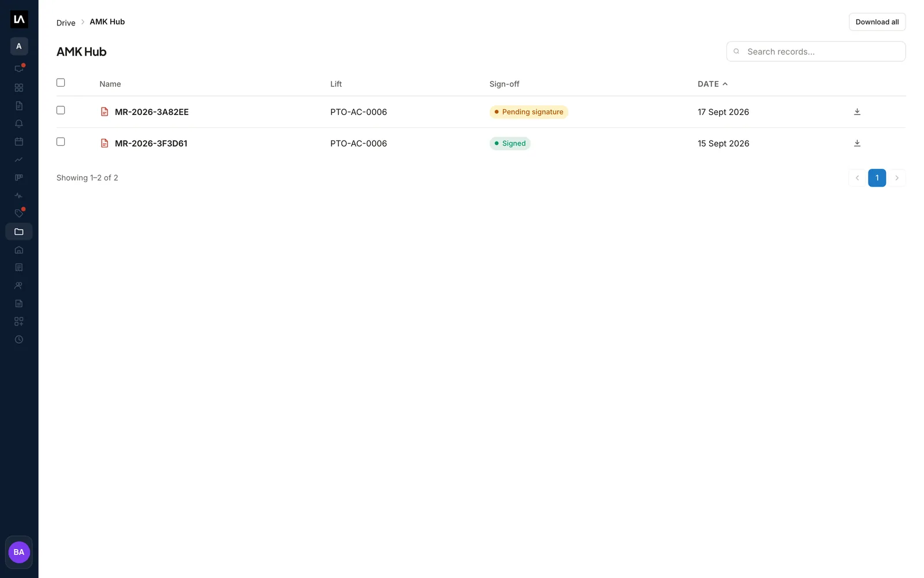Screen dimensions: 924x578
Task: Select page 1 in pagination
Action: coord(877,178)
